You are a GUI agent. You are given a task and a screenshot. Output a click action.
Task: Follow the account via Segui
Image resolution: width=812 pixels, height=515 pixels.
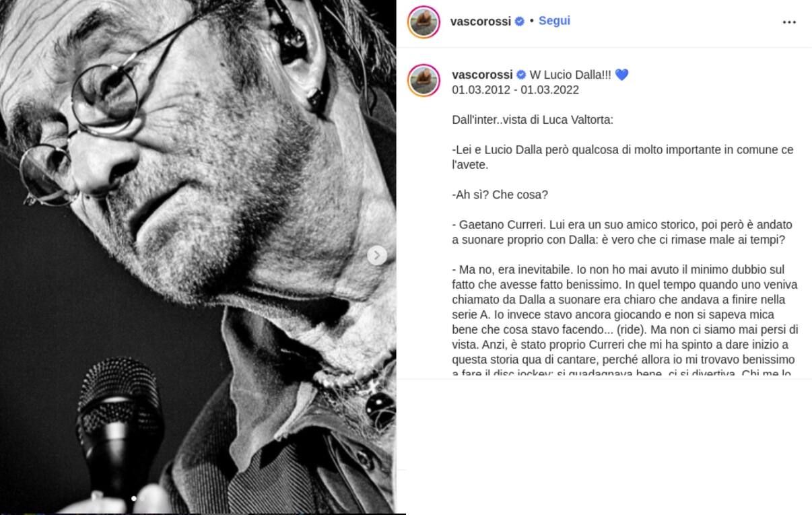(554, 21)
